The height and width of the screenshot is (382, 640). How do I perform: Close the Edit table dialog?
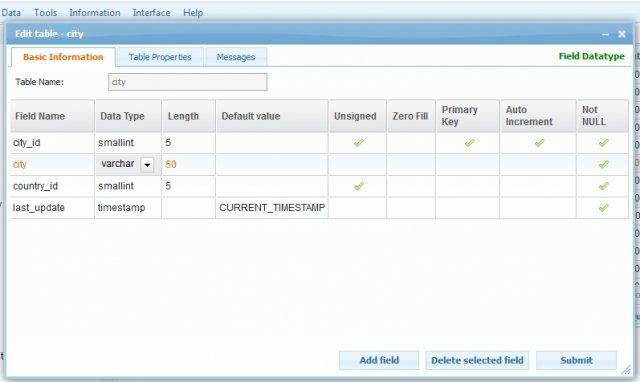[622, 34]
